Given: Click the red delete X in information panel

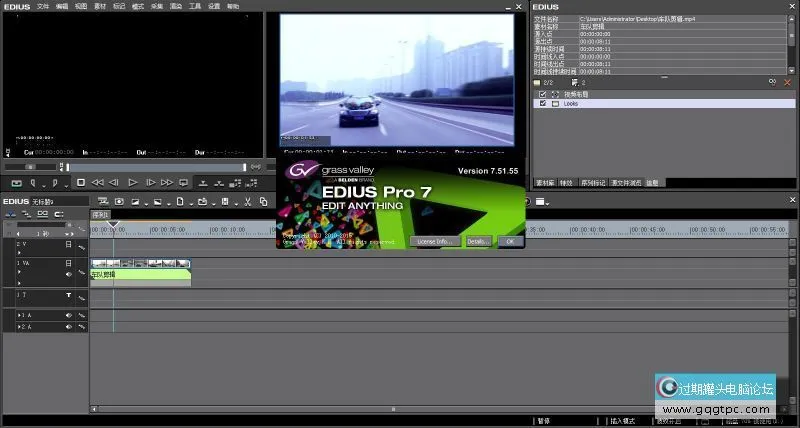Looking at the screenshot, I should pyautogui.click(x=787, y=82).
